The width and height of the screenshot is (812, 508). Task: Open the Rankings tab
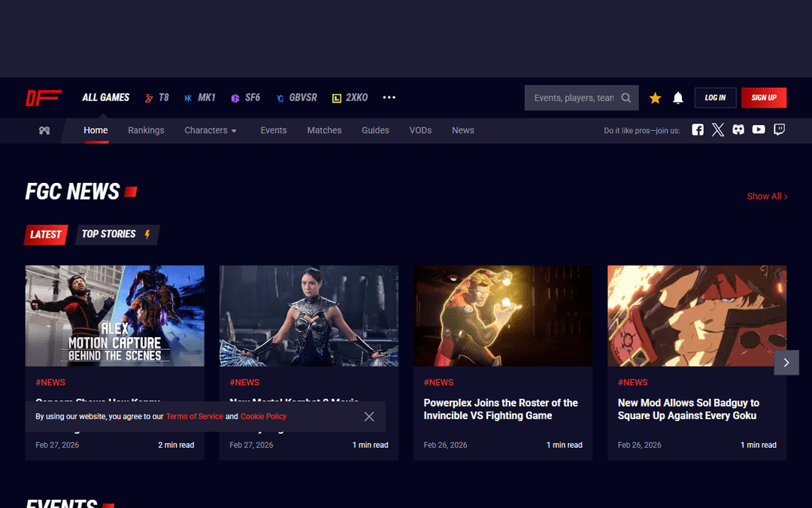[146, 130]
